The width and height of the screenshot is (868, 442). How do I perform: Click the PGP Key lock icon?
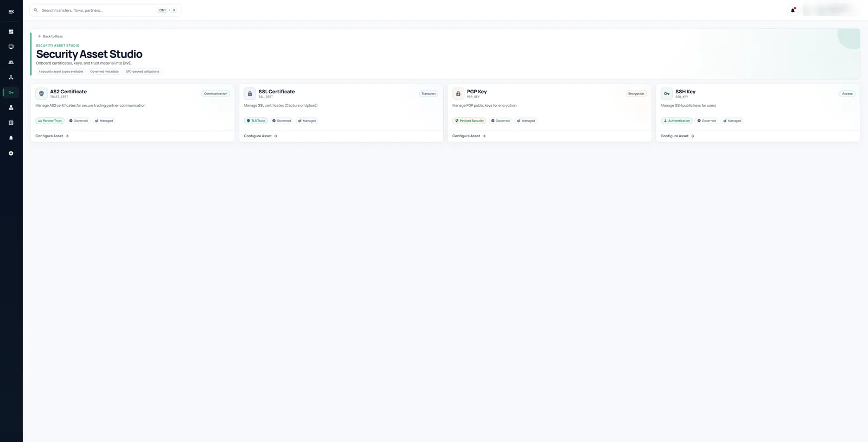tap(458, 93)
